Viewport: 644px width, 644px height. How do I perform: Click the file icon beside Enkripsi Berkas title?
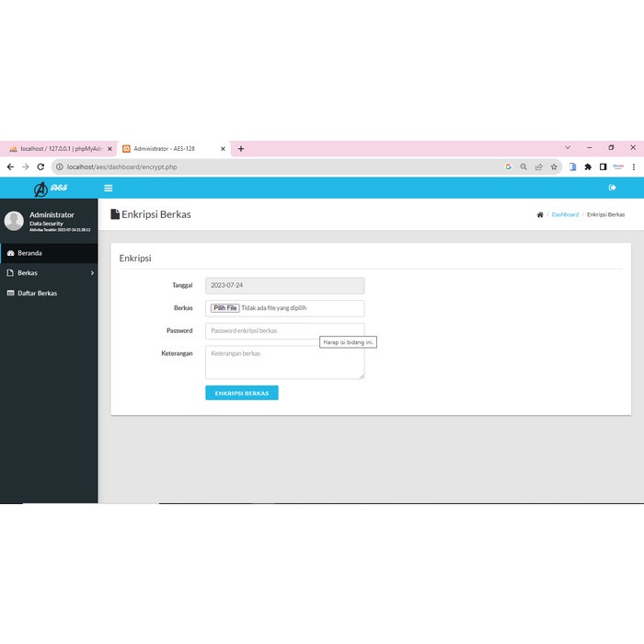point(115,214)
